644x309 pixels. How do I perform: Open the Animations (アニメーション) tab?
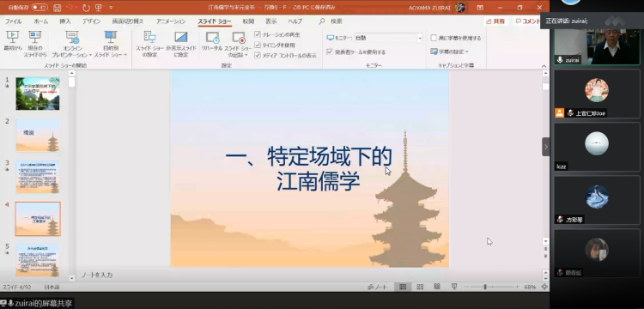pos(171,21)
